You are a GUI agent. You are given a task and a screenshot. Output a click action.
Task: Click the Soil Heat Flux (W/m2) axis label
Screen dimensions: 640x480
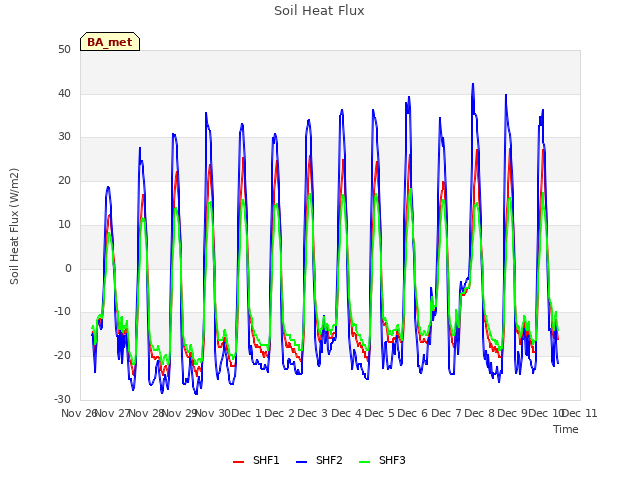pos(14,226)
